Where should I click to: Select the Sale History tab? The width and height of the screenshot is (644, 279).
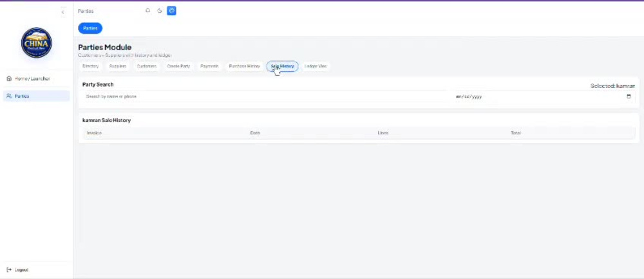(x=282, y=66)
